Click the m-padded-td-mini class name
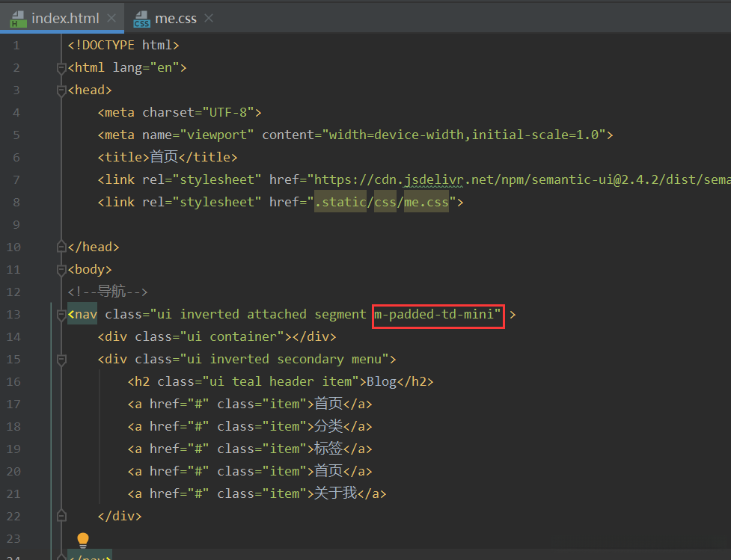Image resolution: width=731 pixels, height=560 pixels. [x=438, y=315]
